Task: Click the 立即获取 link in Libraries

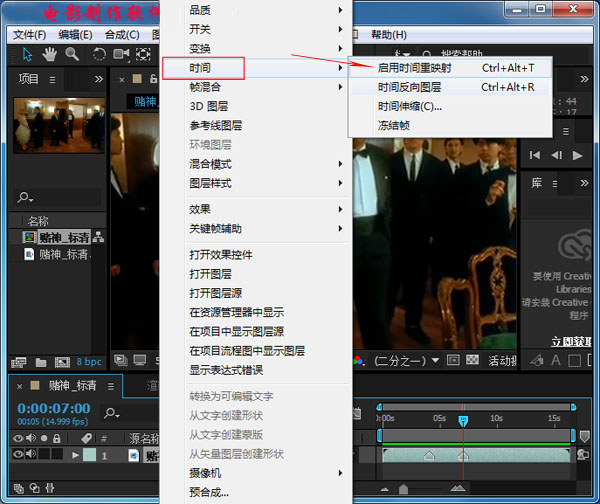Action: click(571, 341)
